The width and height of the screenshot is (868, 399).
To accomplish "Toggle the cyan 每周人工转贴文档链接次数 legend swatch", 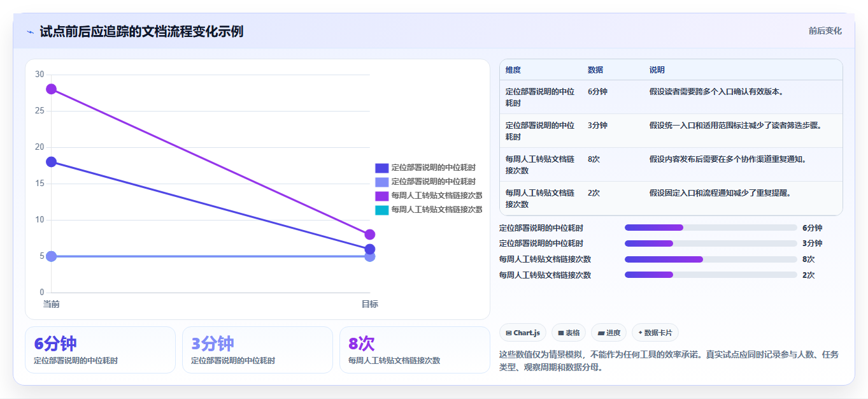I will [x=381, y=210].
